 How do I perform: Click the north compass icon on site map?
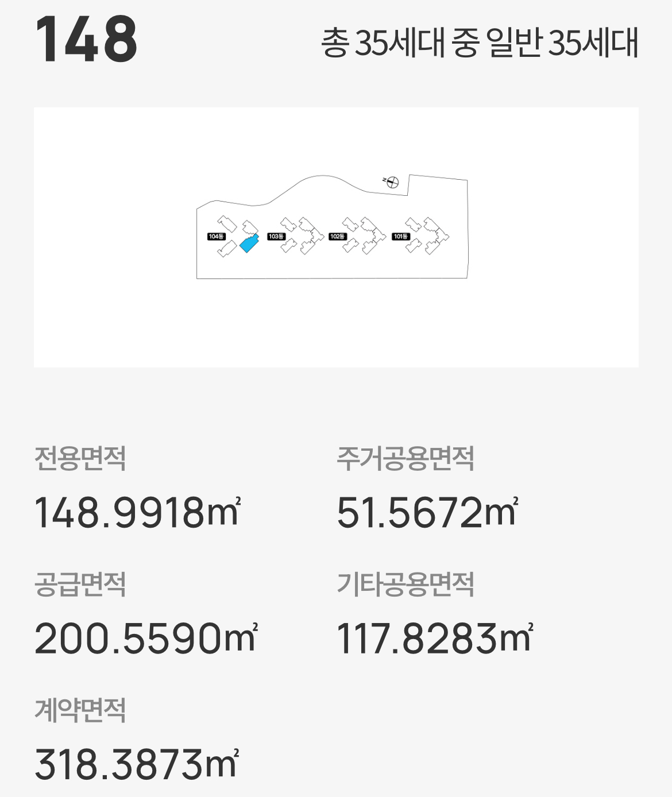[x=392, y=183]
